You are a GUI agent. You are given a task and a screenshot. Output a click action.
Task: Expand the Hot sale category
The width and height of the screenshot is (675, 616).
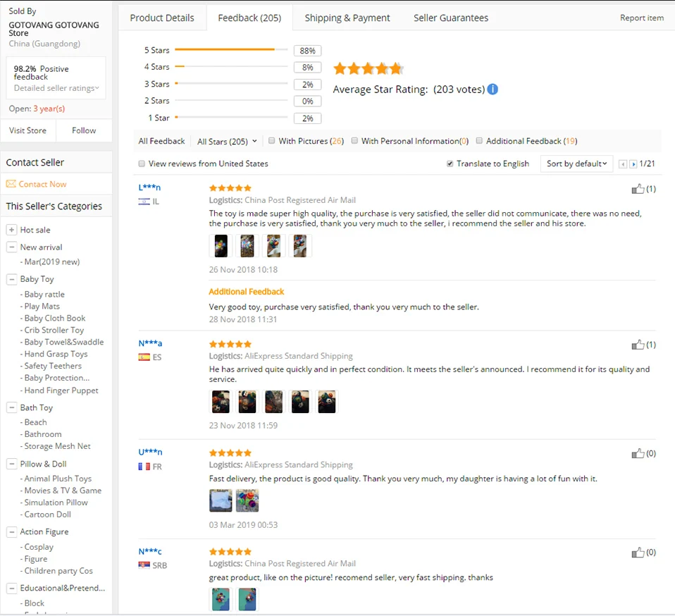[x=11, y=230]
